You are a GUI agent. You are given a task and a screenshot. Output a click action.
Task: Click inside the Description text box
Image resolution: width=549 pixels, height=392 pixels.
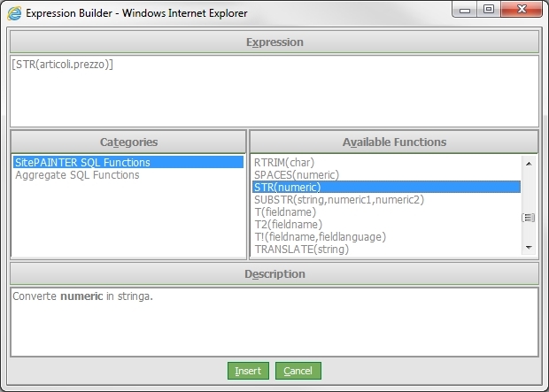point(274,319)
